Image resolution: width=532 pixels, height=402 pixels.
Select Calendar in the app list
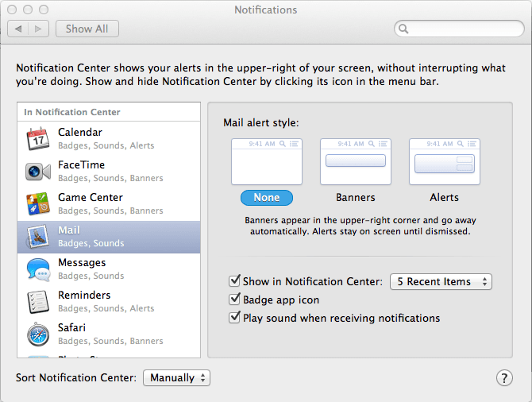(x=109, y=138)
